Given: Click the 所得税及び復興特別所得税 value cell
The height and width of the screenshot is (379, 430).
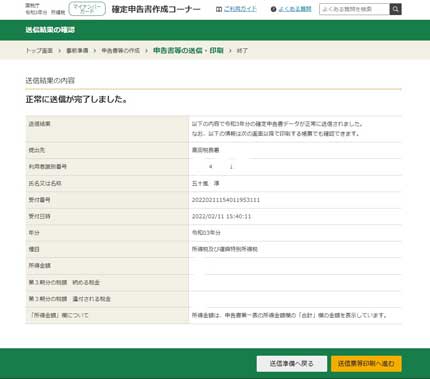Looking at the screenshot, I should [x=225, y=249].
